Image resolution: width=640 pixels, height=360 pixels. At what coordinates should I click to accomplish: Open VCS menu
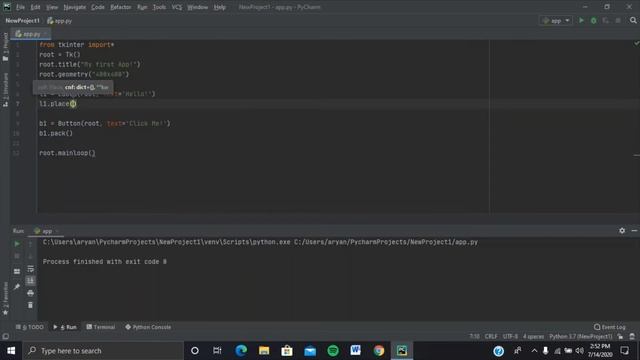pos(177,7)
